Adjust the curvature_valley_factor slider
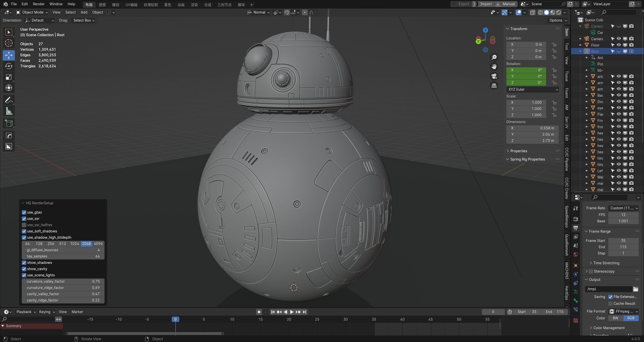644x342 pixels. point(63,281)
